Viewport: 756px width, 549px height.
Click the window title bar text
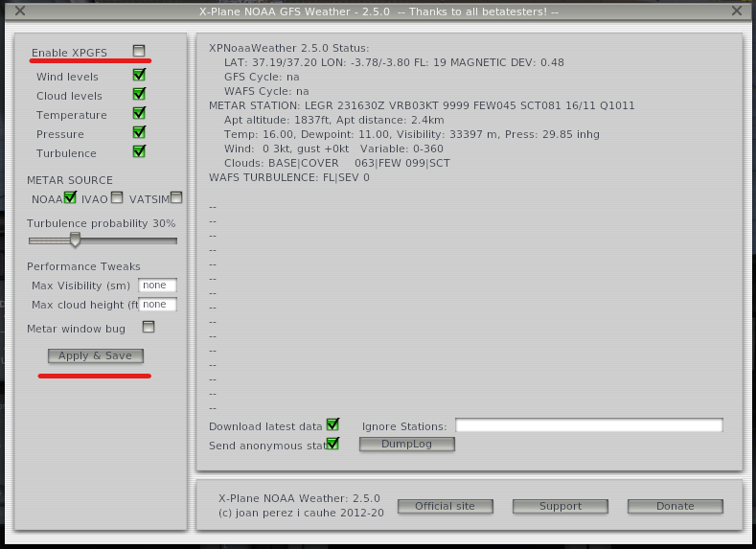click(x=378, y=11)
